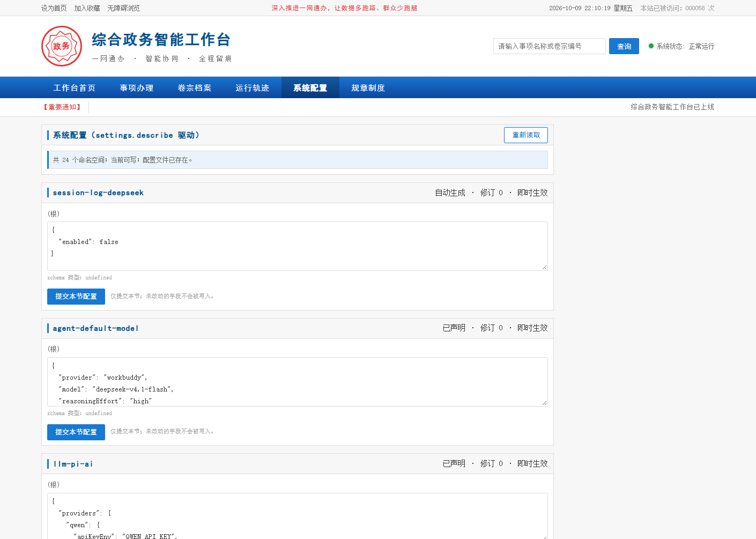
Task: Click into session-log-deepseek JSON textarea
Action: pyautogui.click(x=298, y=246)
